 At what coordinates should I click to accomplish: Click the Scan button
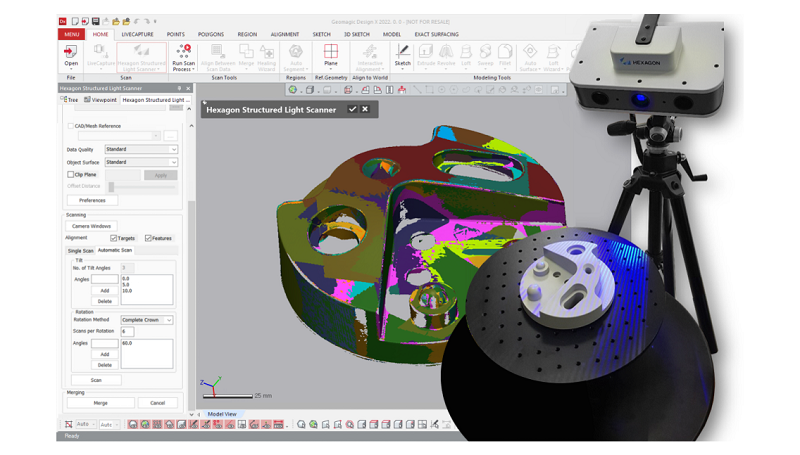pos(96,380)
